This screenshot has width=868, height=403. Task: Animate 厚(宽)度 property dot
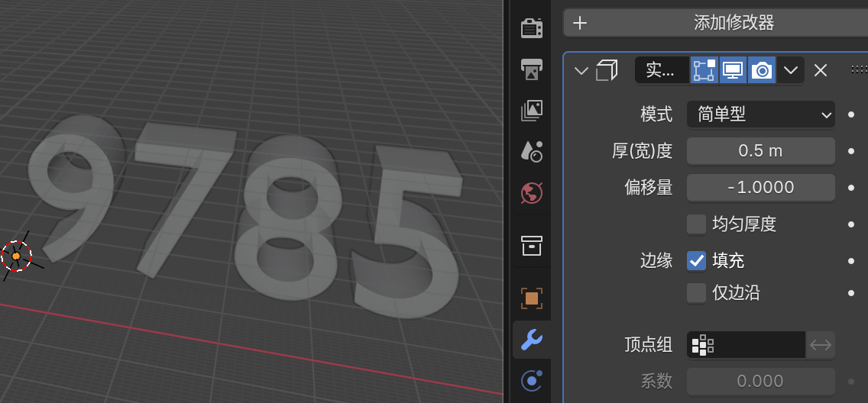(x=851, y=151)
